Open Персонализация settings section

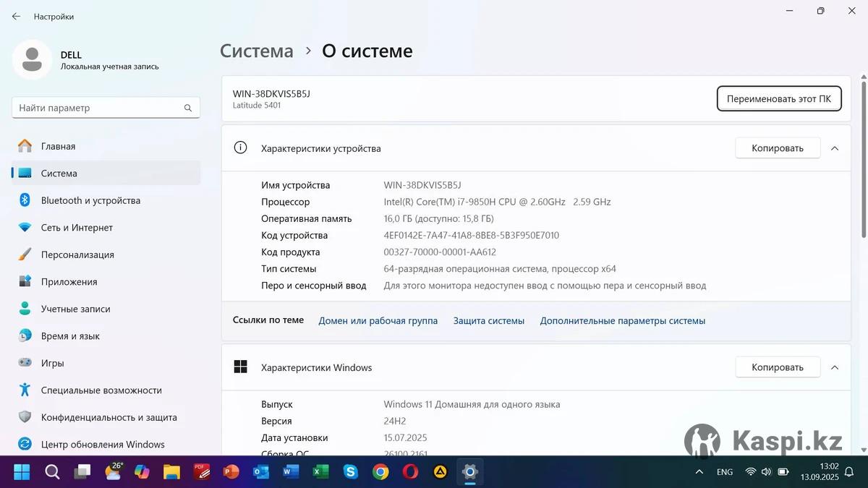click(77, 254)
